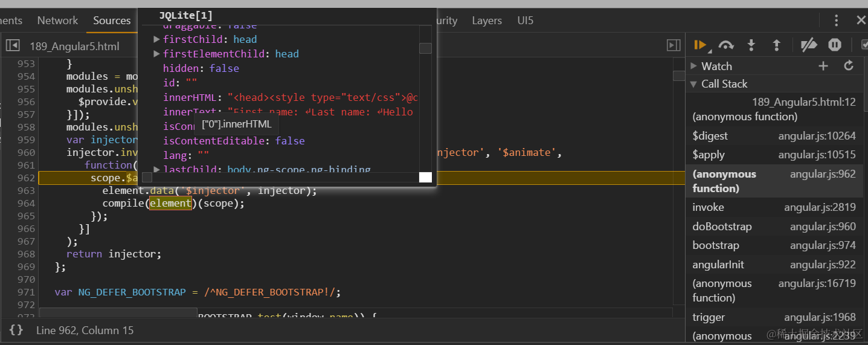The width and height of the screenshot is (868, 345).
Task: Click NG_DEFER_BOOTSTRAP variable on line 971
Action: [132, 292]
